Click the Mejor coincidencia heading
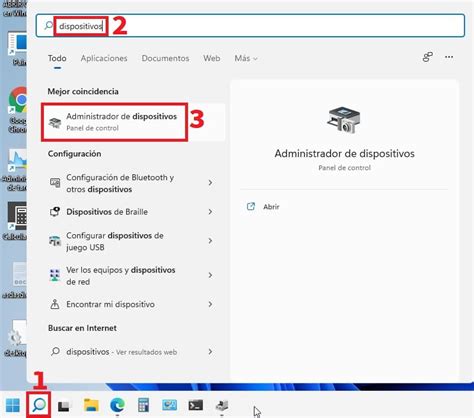The height and width of the screenshot is (418, 474). click(x=83, y=91)
